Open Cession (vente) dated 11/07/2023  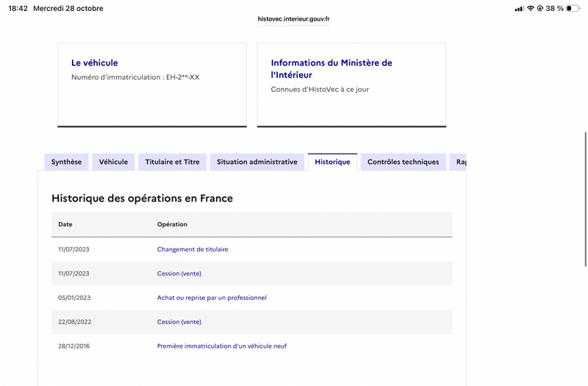click(179, 274)
